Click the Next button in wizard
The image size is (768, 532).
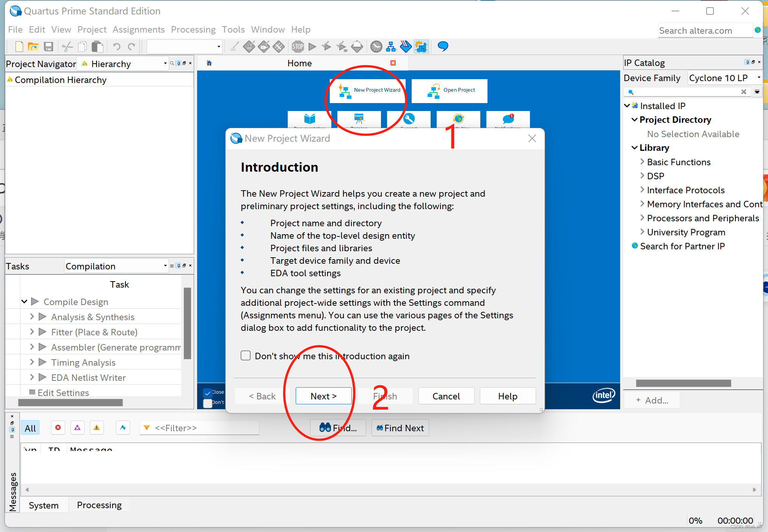(323, 396)
